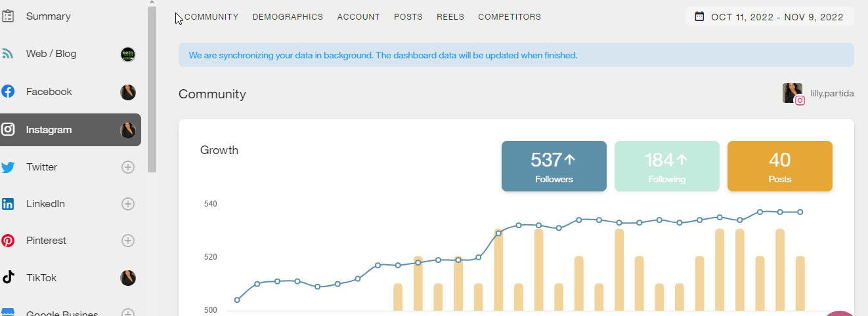Viewport: 868px width, 316px height.
Task: Click the Followers up arrow icon
Action: 570,159
